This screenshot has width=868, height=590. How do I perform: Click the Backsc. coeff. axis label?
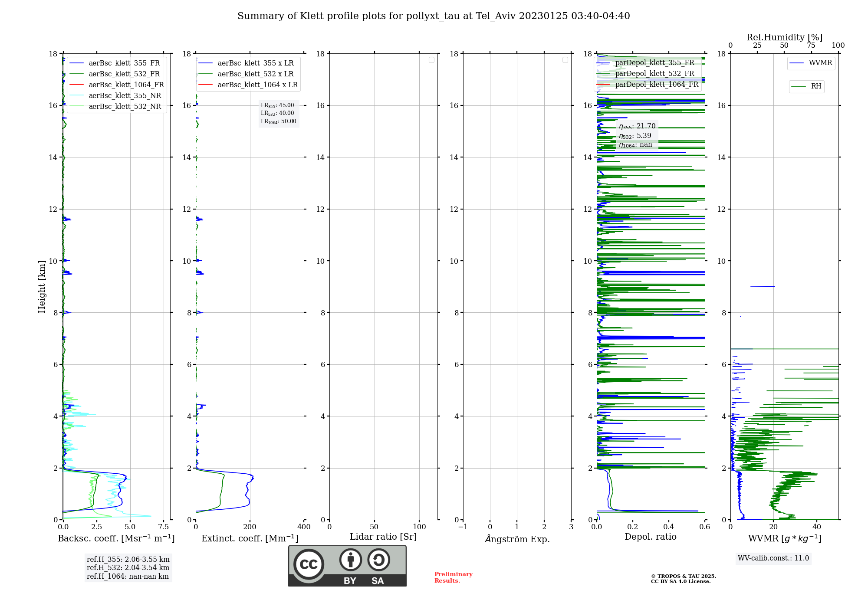(116, 538)
